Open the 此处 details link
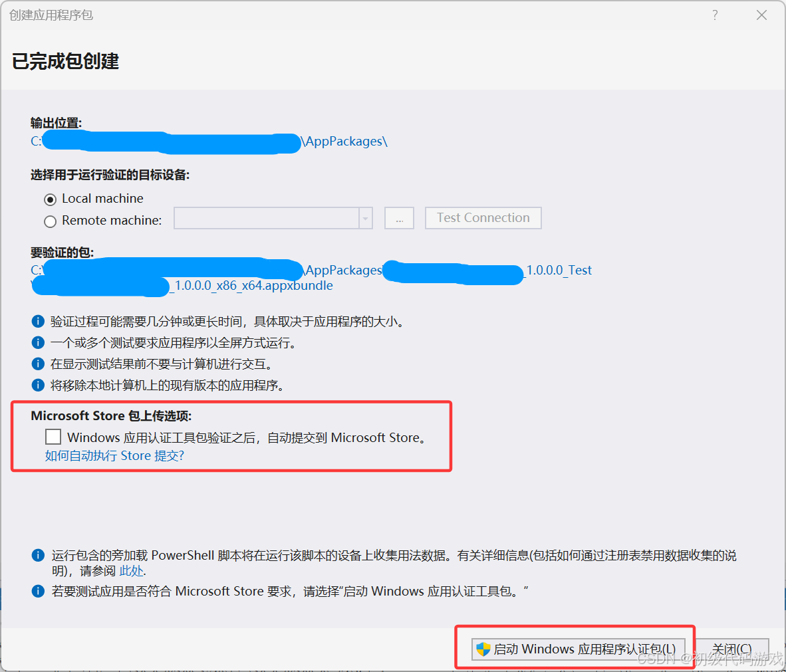The image size is (786, 672). pyautogui.click(x=132, y=571)
